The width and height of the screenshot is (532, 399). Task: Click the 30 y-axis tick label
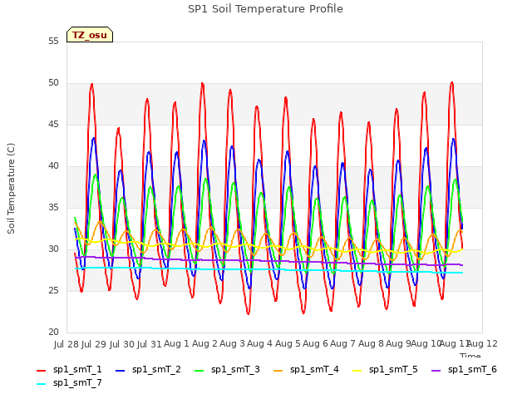coord(53,249)
